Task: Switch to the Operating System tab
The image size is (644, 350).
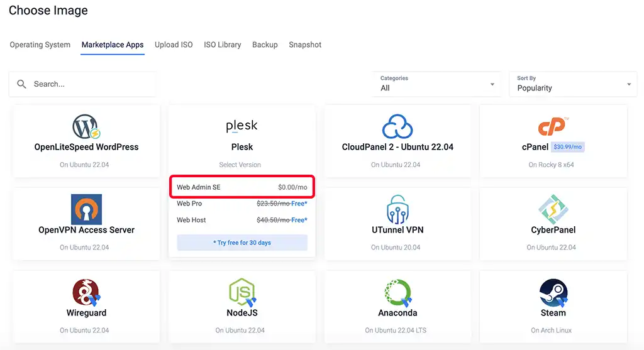Action: [x=40, y=45]
